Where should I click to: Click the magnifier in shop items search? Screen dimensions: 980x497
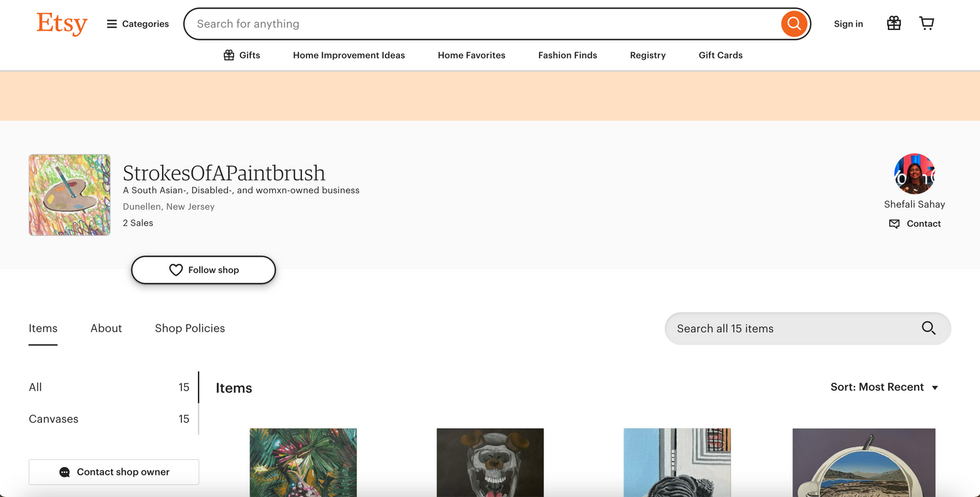coord(928,328)
